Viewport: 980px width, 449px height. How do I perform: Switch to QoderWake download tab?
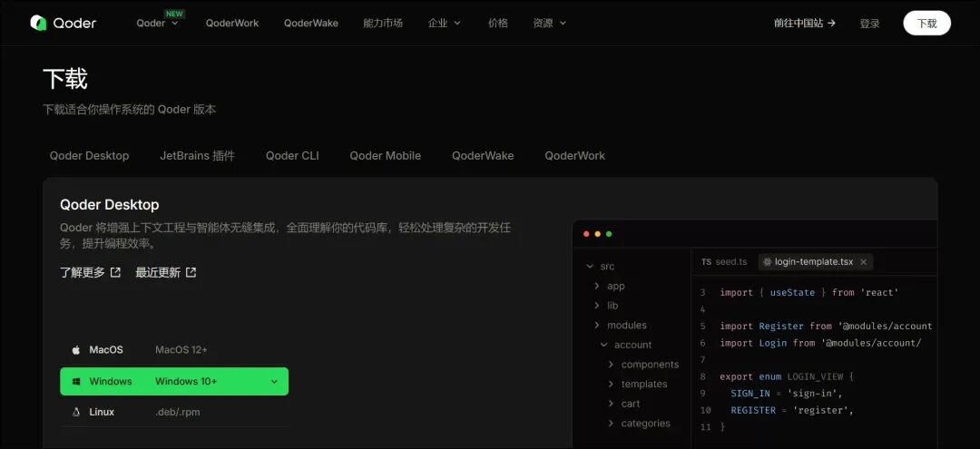coord(483,155)
